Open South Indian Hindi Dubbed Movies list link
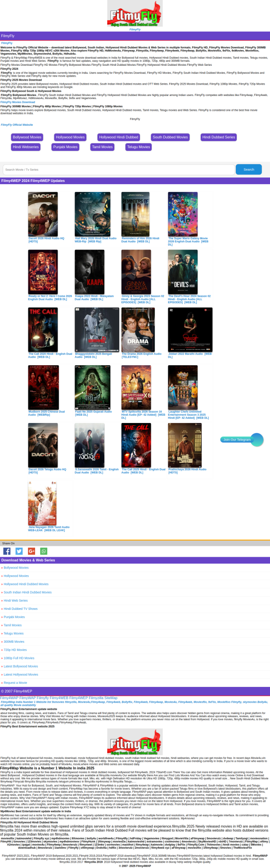Image resolution: width=270 pixels, height=868 pixels. click(x=27, y=592)
